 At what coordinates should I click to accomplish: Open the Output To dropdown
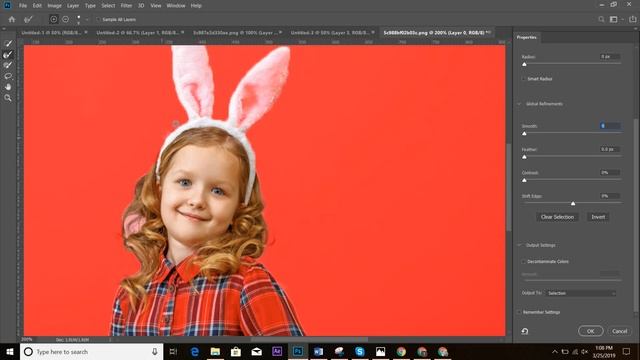pyautogui.click(x=581, y=293)
